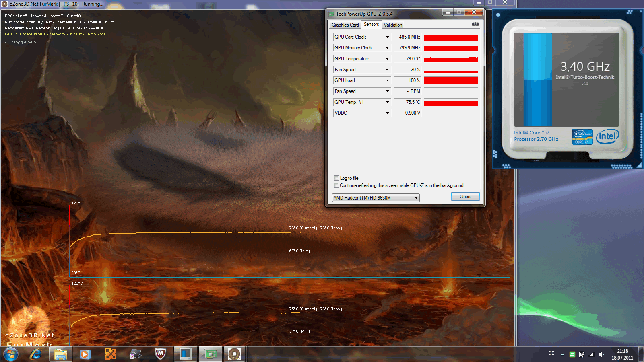Click the Intel logo on the gadget
This screenshot has height=362, width=644.
608,136
